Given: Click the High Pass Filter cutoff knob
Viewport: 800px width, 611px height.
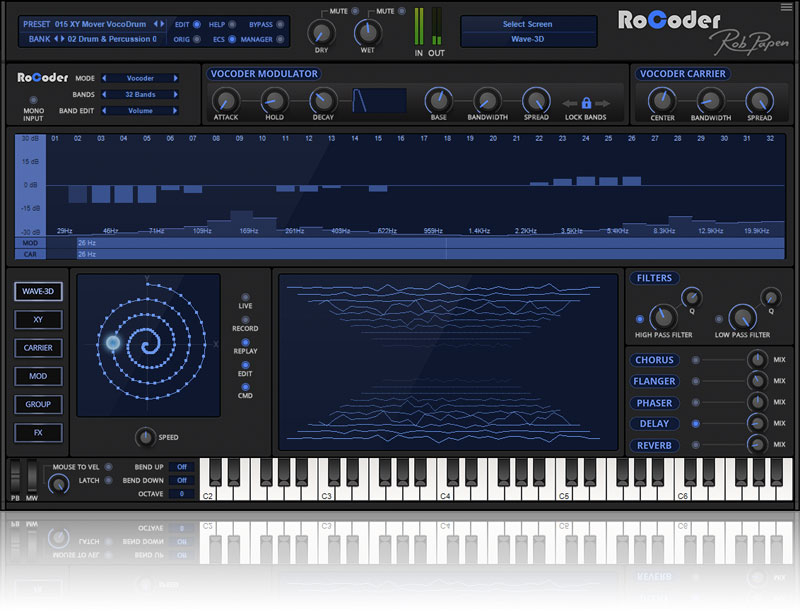Looking at the screenshot, I should (662, 317).
